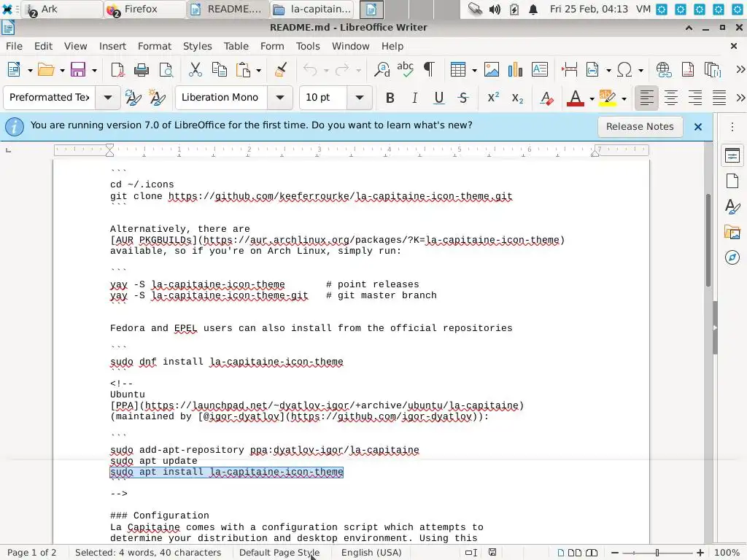Toggle Print Preview
The image size is (747, 560).
(166, 69)
